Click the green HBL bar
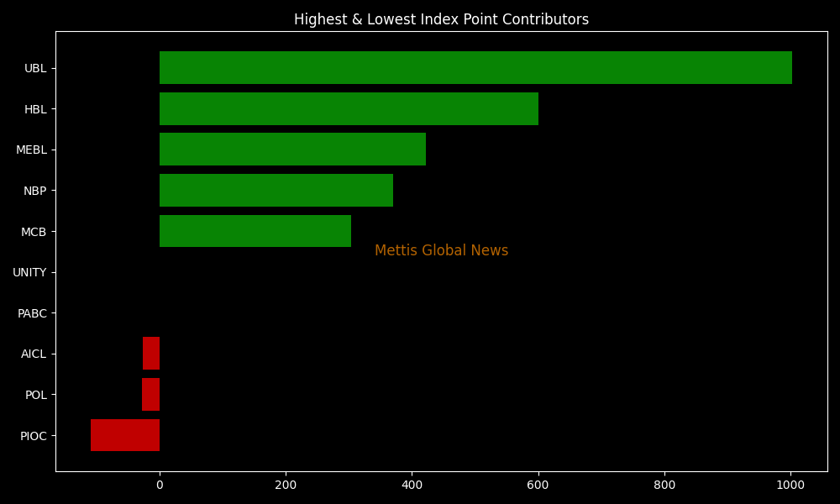The width and height of the screenshot is (840, 504). (349, 109)
